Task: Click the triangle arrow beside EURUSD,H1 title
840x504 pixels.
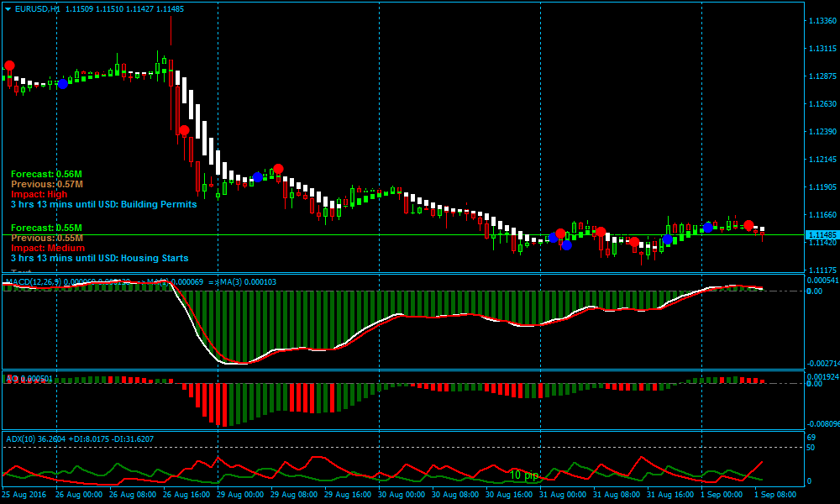Action: [x=8, y=8]
